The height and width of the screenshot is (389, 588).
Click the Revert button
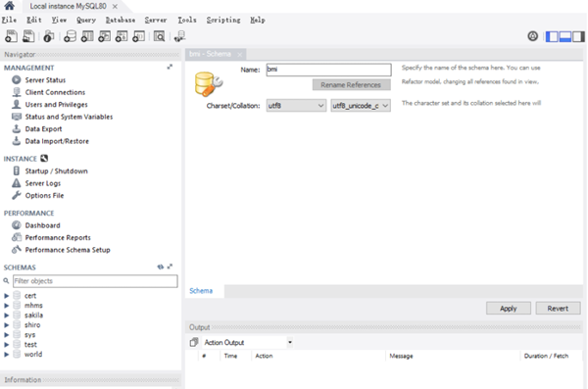[558, 309]
